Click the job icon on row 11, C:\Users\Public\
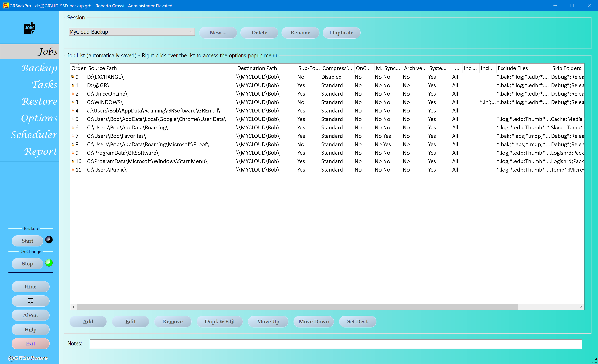598x364 pixels. (x=73, y=170)
